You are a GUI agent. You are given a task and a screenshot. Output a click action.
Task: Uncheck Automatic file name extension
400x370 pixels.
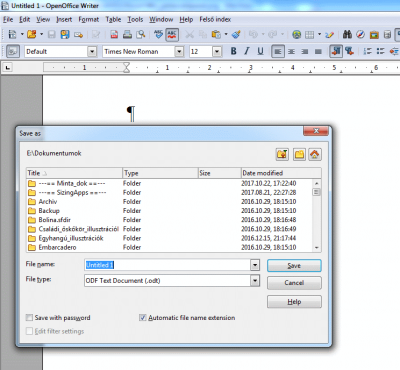[x=142, y=317]
